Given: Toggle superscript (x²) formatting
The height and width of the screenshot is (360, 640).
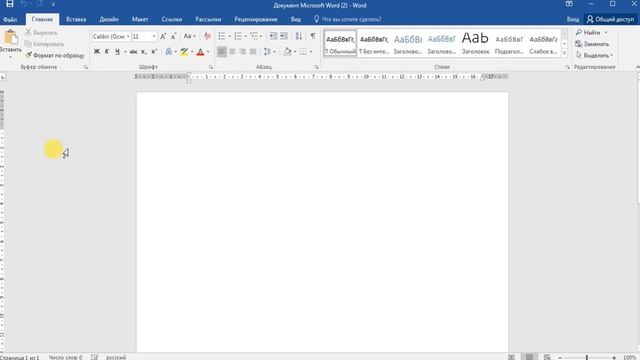Looking at the screenshot, I should [154, 51].
